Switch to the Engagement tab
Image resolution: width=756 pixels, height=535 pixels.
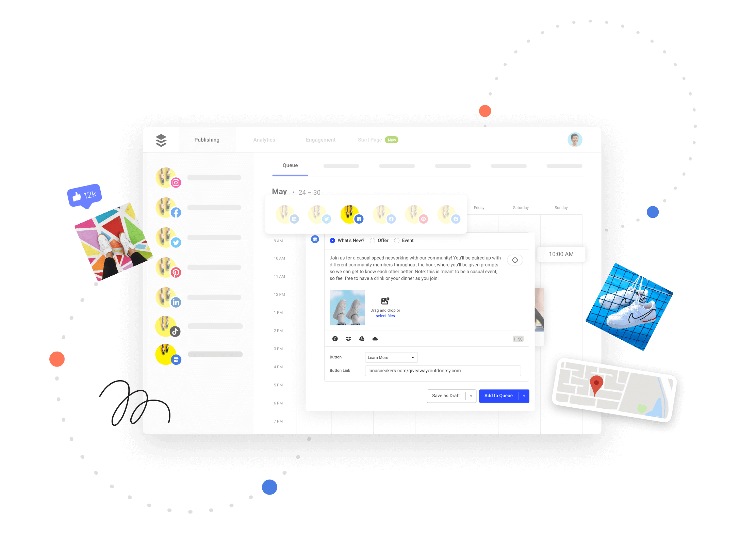[x=321, y=140]
